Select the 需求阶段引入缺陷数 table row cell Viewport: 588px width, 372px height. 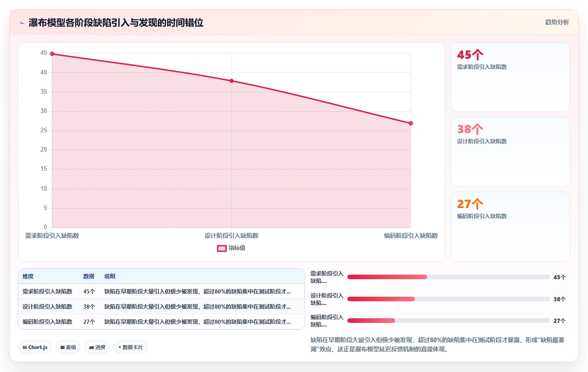click(x=47, y=292)
